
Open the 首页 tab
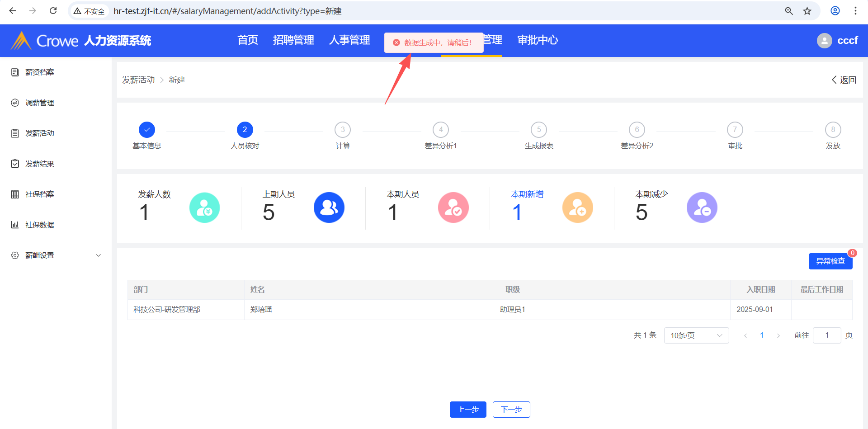[x=248, y=40]
